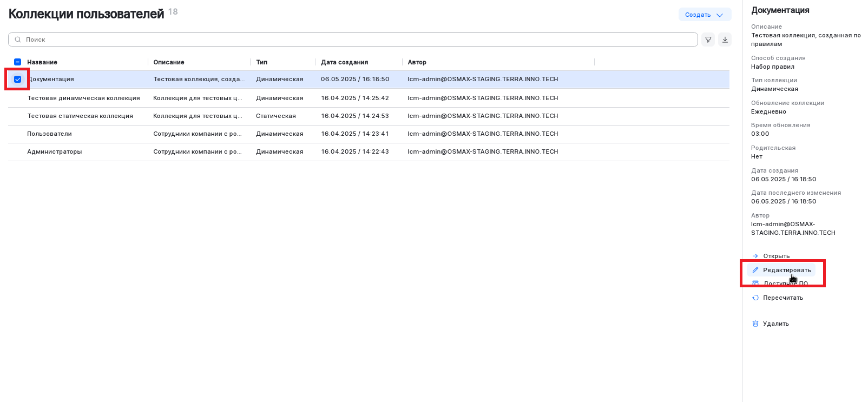Select the Пользователи collection row

click(50, 134)
